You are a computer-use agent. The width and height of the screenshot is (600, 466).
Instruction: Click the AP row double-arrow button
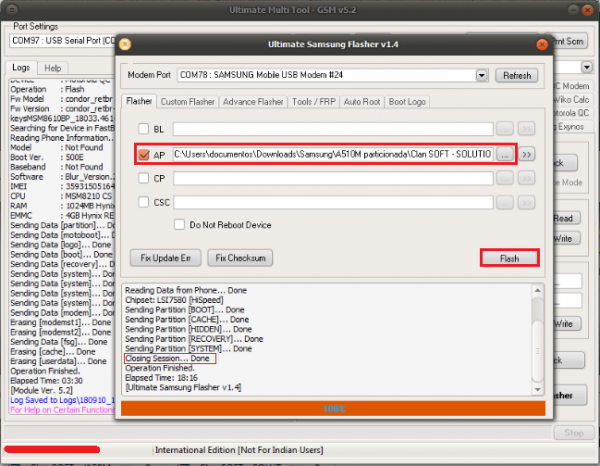click(527, 155)
